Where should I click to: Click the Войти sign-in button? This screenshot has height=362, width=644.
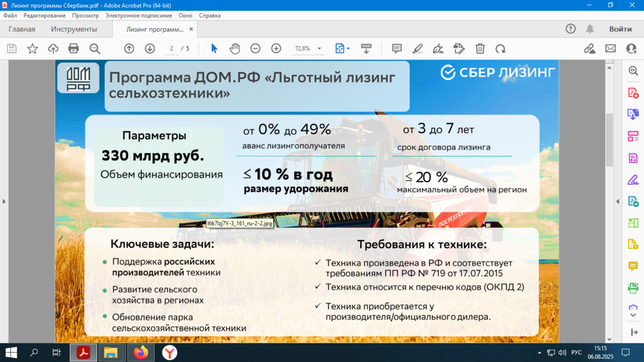point(620,29)
